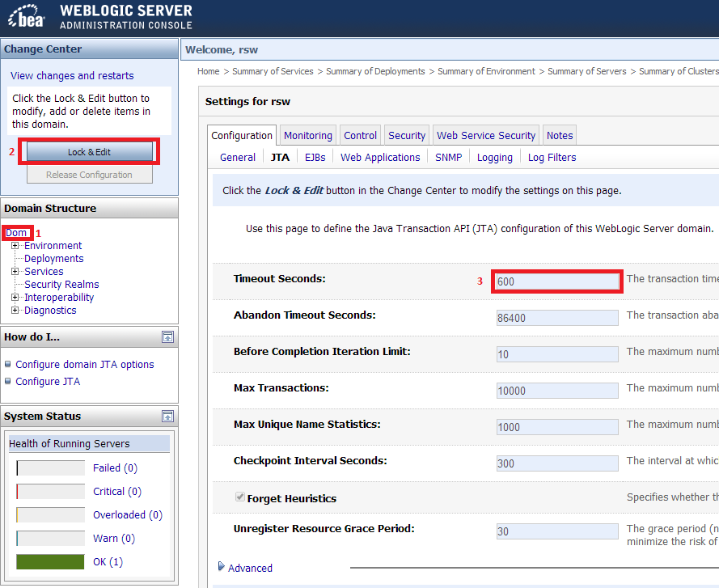Click bullet icon beside Configure JTA
Image resolution: width=719 pixels, height=588 pixels.
tap(8, 381)
